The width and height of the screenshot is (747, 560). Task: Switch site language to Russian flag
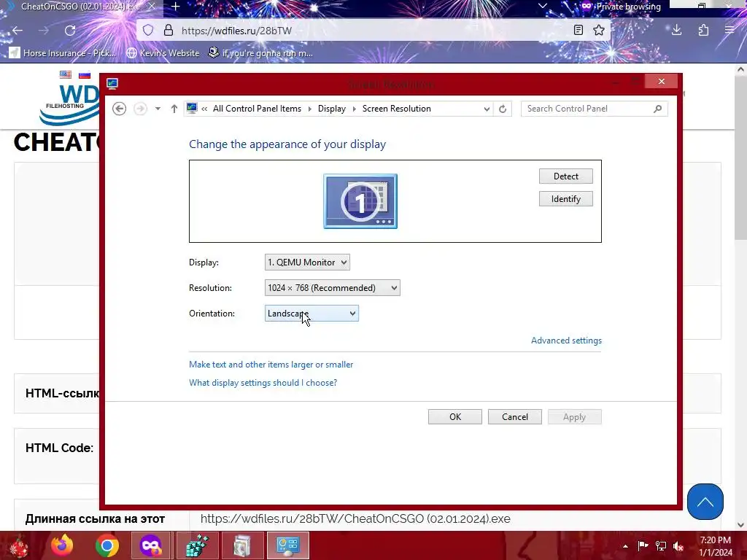(85, 75)
